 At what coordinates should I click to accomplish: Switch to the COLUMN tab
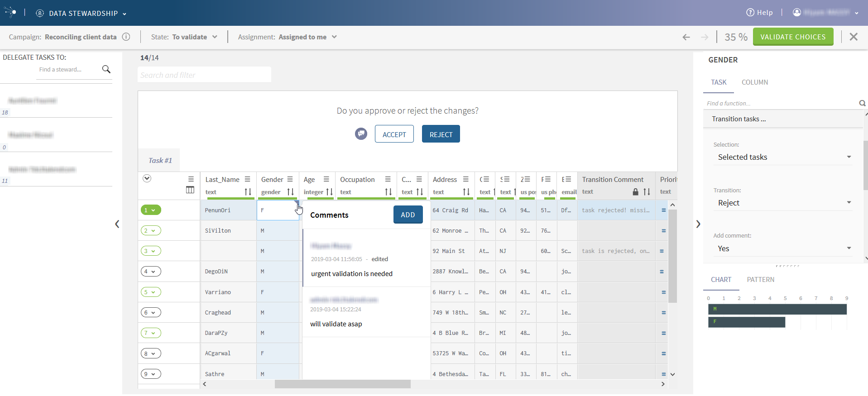click(754, 82)
